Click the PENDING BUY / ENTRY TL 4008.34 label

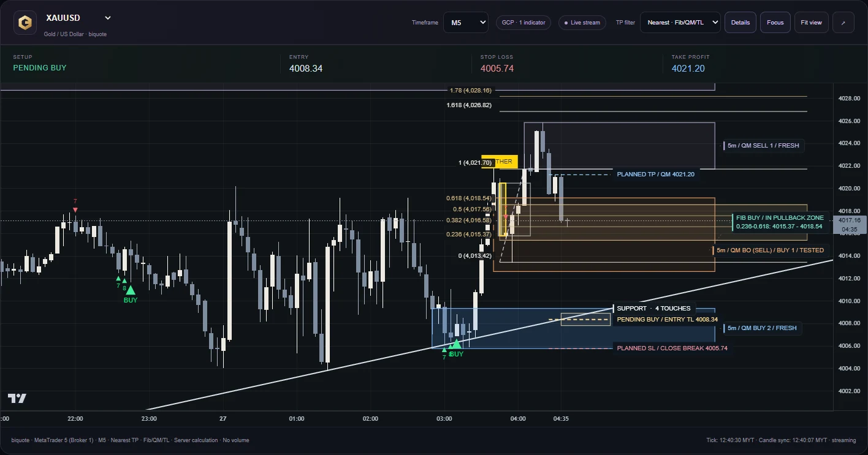pos(667,320)
